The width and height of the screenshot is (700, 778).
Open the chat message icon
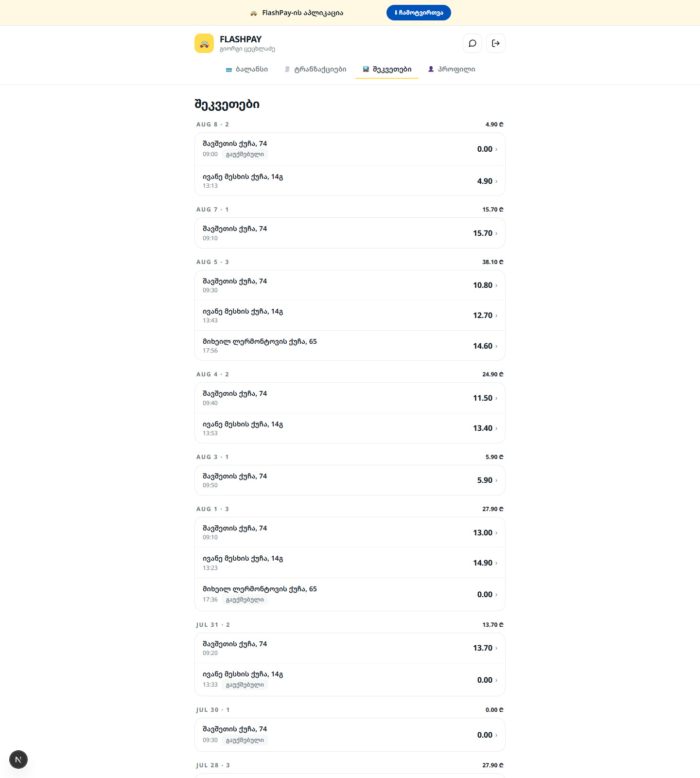(472, 43)
